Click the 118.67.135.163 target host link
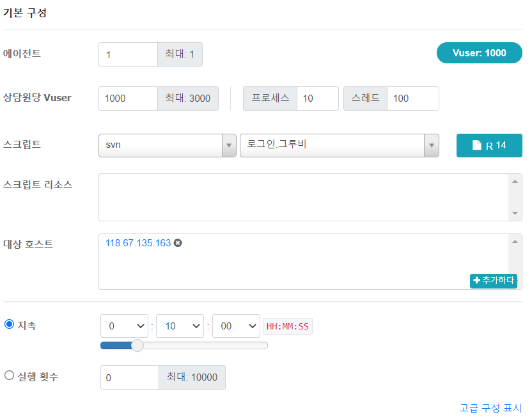This screenshot has height=419, width=532. [x=138, y=243]
